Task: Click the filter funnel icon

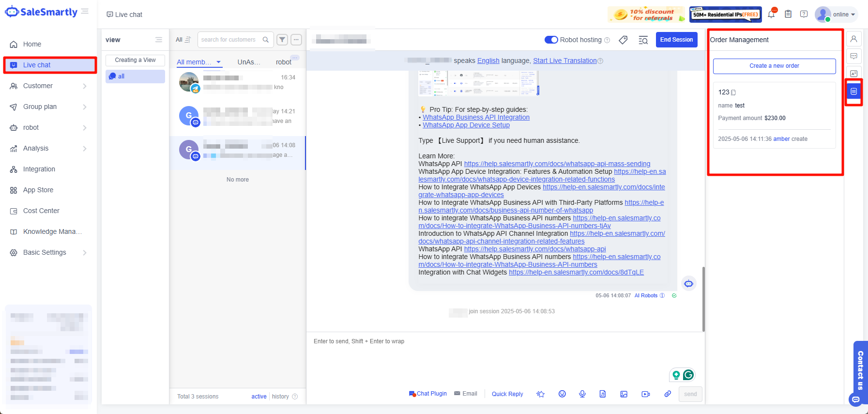Action: click(282, 40)
